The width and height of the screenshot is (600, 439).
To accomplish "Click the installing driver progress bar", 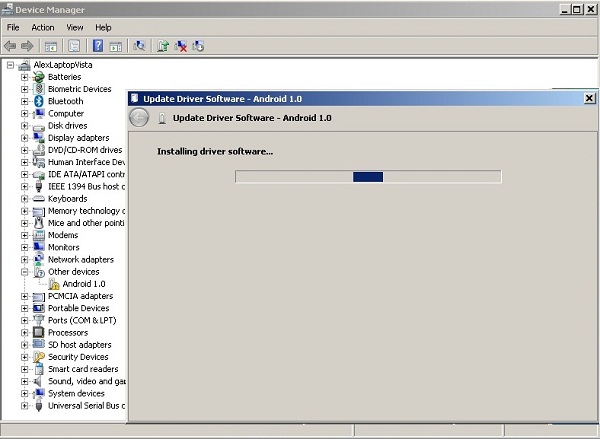I will pyautogui.click(x=368, y=177).
